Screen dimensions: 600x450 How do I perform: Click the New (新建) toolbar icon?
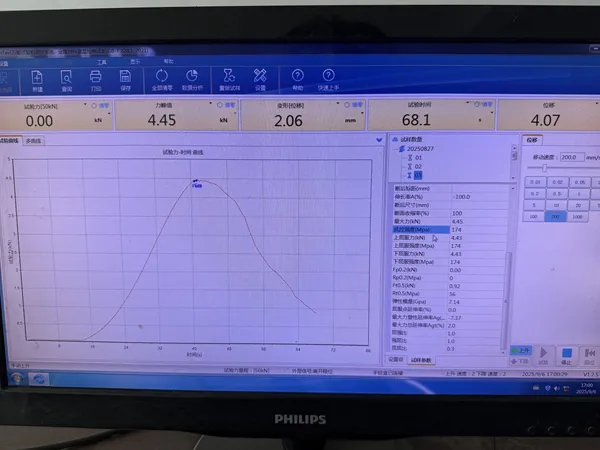click(x=37, y=81)
